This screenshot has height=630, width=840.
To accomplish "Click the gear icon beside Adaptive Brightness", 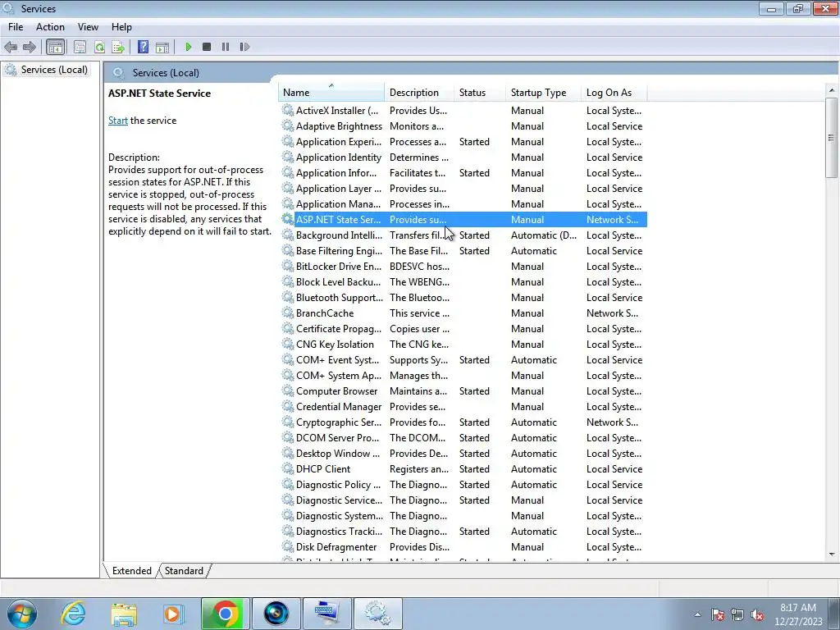I will (288, 126).
